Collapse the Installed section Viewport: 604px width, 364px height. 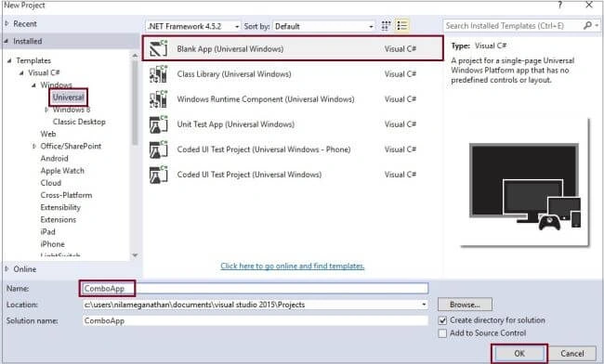coord(7,41)
